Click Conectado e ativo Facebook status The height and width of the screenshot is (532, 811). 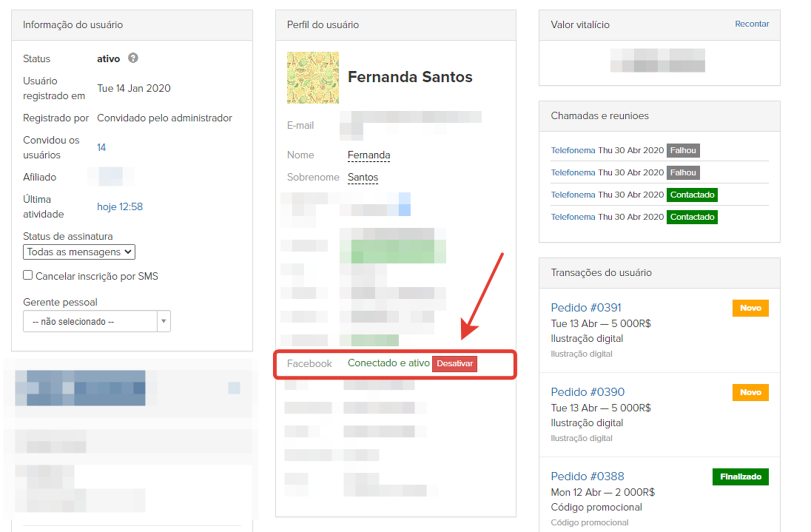(388, 363)
